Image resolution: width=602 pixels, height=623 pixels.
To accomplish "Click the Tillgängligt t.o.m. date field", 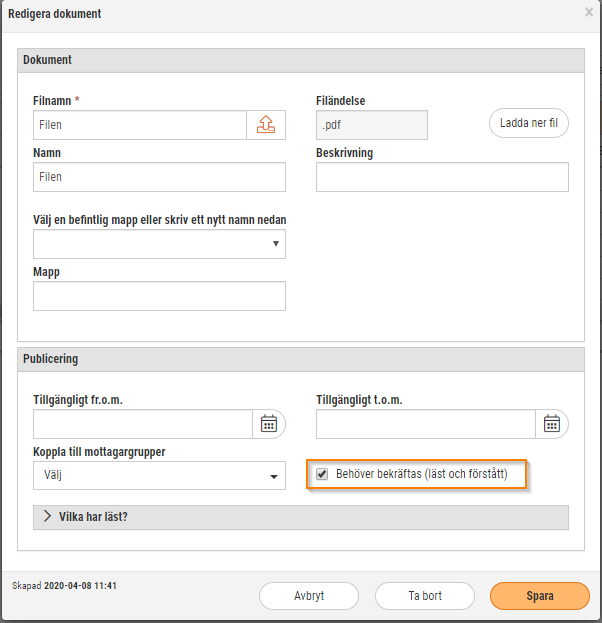I will coord(426,424).
